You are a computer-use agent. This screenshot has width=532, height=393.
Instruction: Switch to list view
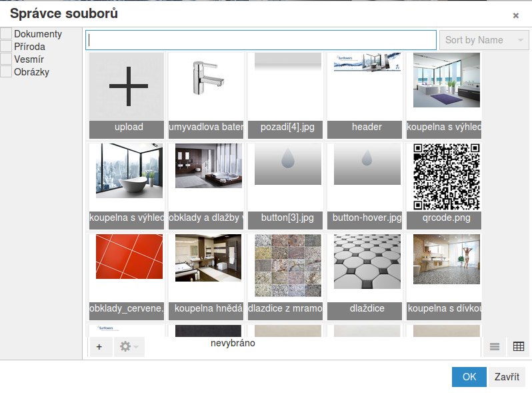click(x=494, y=346)
